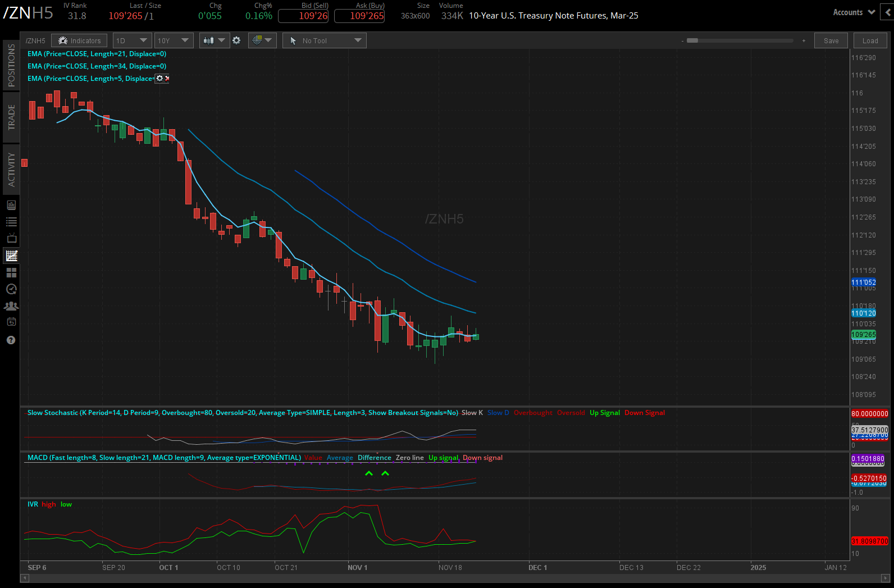
Task: Click the 31.8098700 IVR axis value
Action: [x=870, y=541]
